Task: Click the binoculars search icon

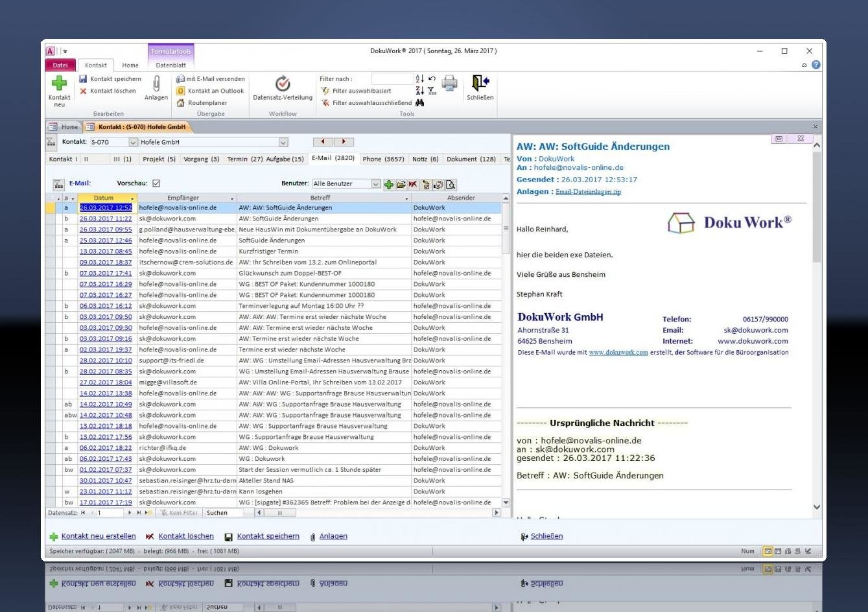Action: click(420, 103)
